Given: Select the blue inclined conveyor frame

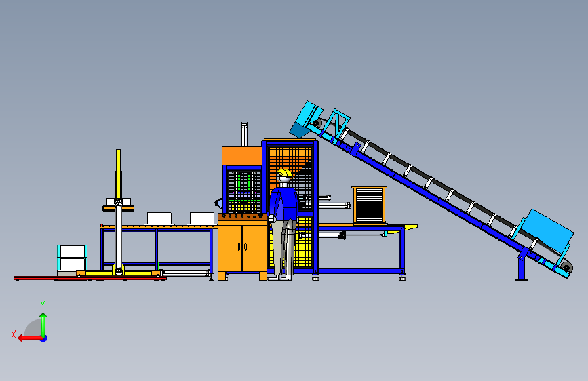Looking at the screenshot, I should pyautogui.click(x=431, y=195).
